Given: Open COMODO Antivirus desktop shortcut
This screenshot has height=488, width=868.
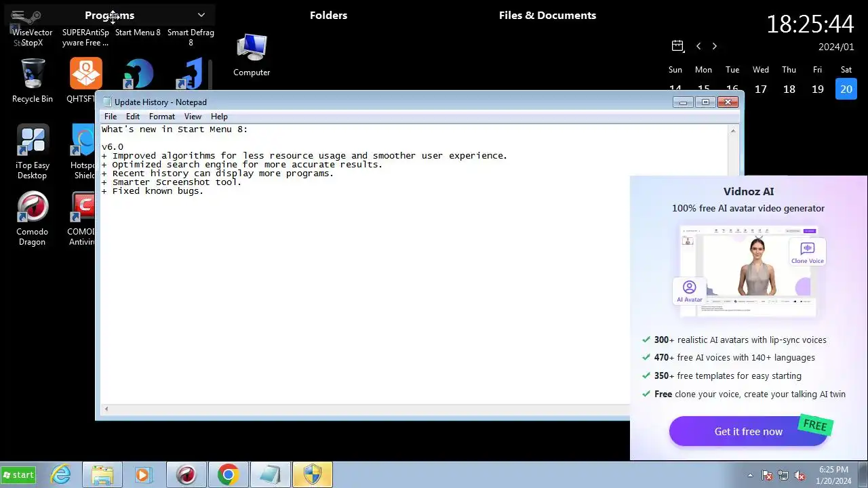Looking at the screenshot, I should (83, 218).
